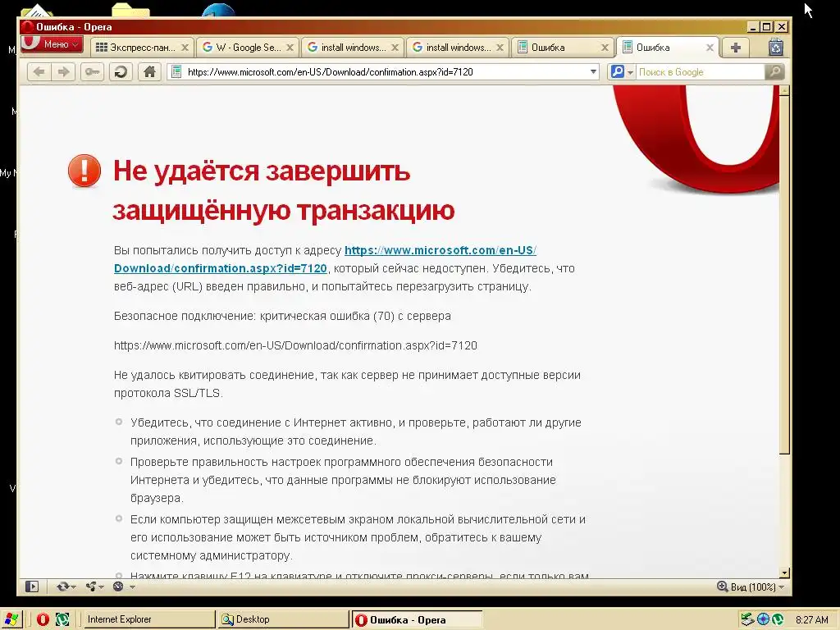
Task: Open the Opera Link sync dropdown
Action: tap(66, 587)
